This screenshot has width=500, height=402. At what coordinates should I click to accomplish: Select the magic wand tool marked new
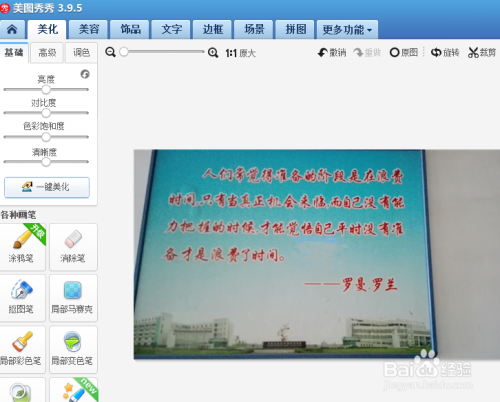pos(73,390)
